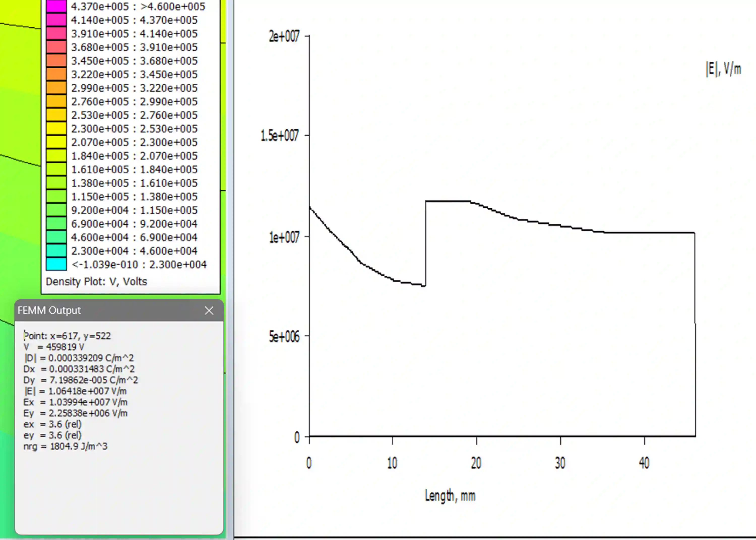The height and width of the screenshot is (540, 756).
Task: Click the cyan <-1.039e-010 legend swatch
Action: tap(56, 264)
